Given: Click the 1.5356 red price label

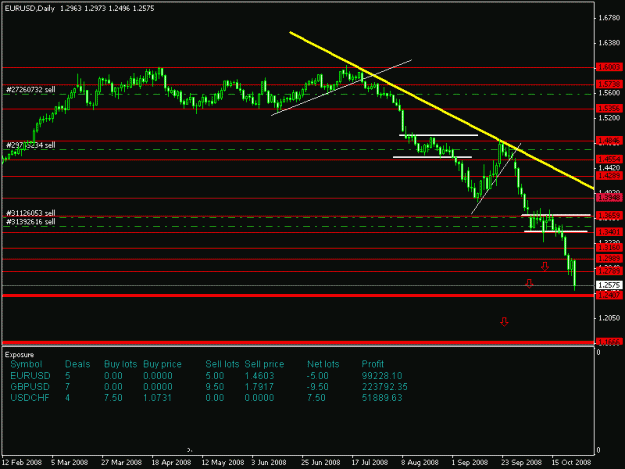Looking at the screenshot, I should tap(609, 108).
